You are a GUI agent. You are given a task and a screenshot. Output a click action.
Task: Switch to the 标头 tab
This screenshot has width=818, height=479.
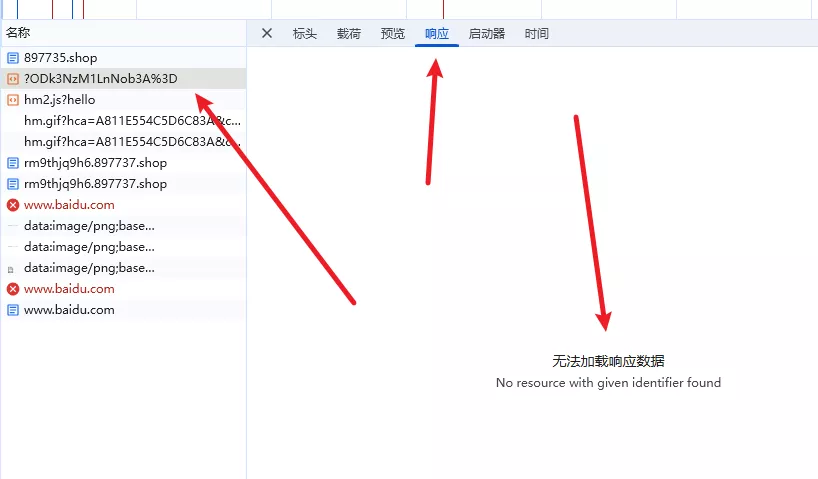[x=304, y=34]
